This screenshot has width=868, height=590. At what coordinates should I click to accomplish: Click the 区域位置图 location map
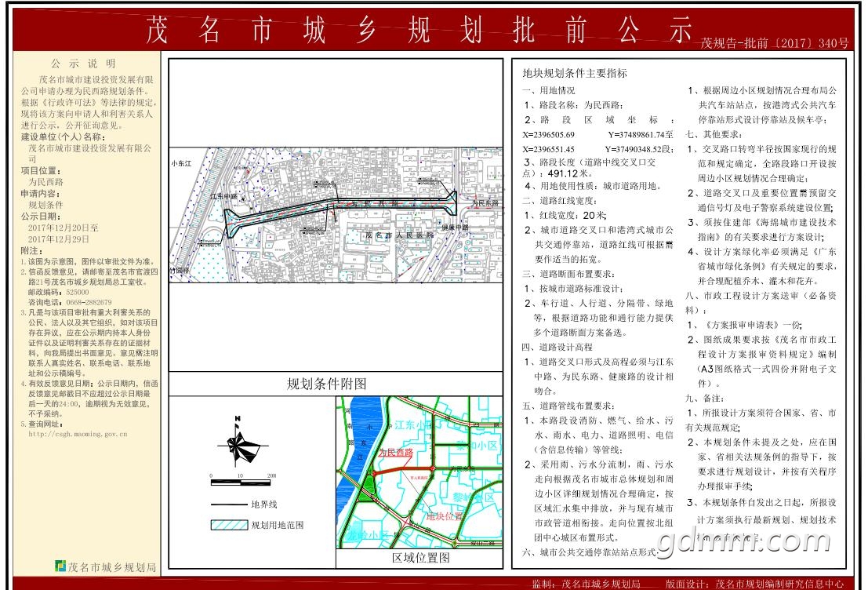coord(419,472)
